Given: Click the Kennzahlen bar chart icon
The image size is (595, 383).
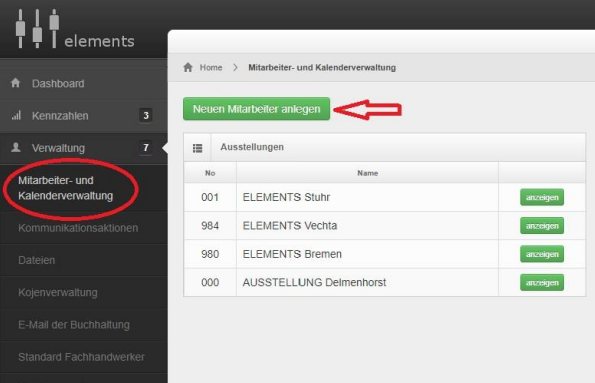Looking at the screenshot, I should point(16,115).
